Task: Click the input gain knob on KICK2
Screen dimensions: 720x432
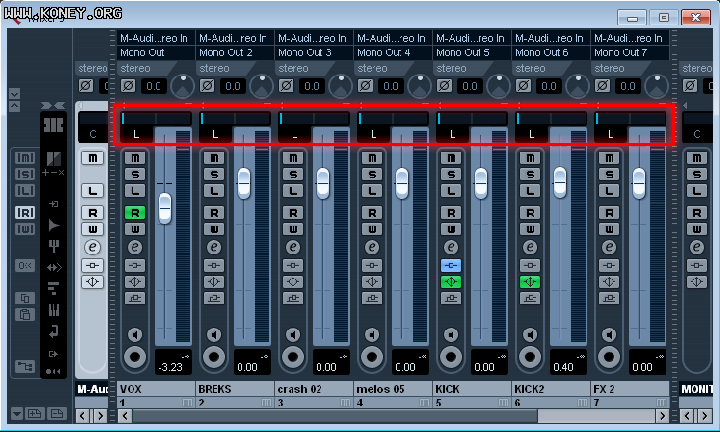Action: point(578,86)
